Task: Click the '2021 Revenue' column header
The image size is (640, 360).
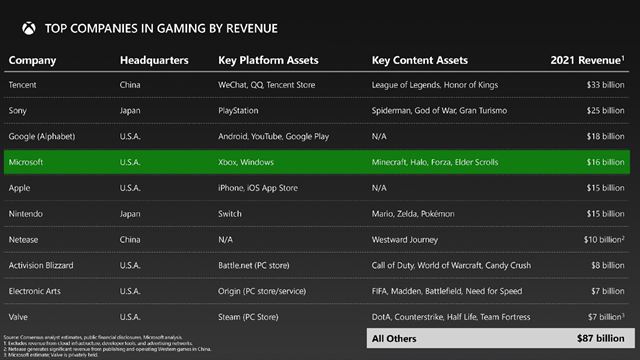Action: [587, 60]
